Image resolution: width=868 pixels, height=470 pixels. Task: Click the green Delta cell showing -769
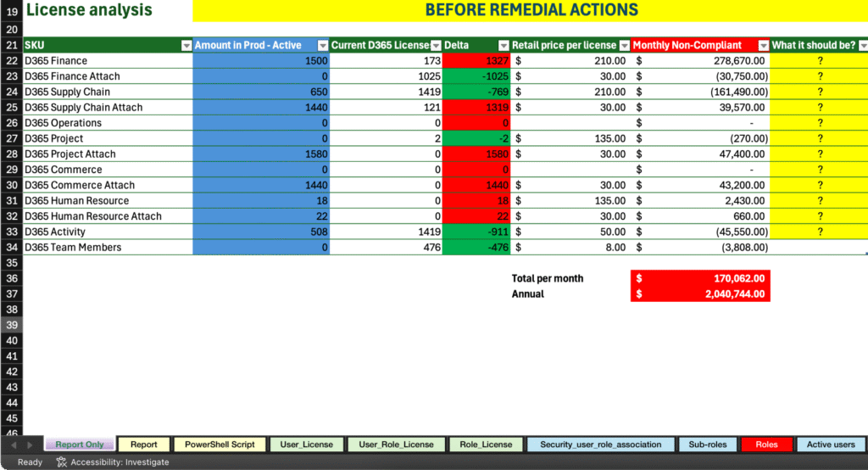click(x=476, y=92)
